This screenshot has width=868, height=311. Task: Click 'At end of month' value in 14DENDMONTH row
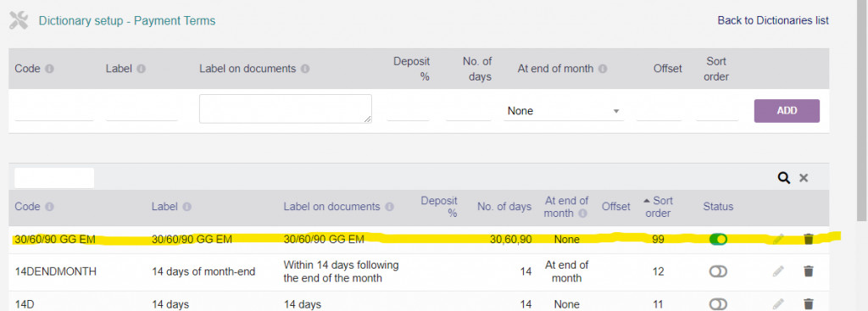[566, 271]
